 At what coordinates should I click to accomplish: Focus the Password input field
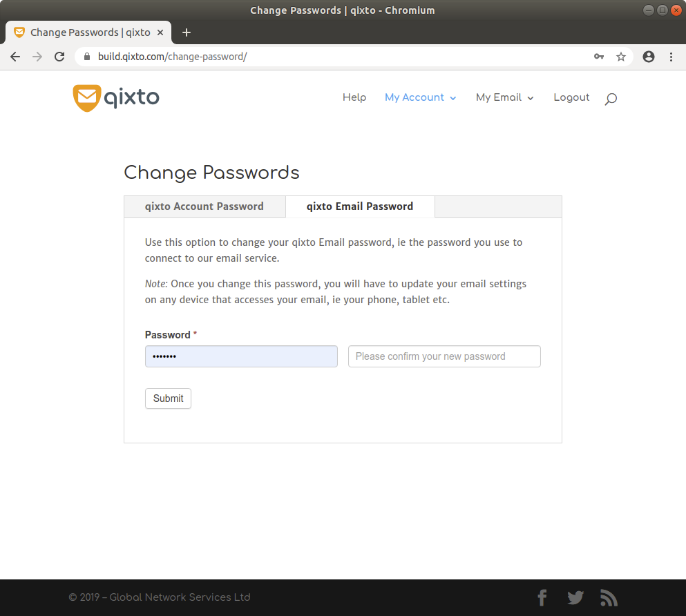[241, 356]
